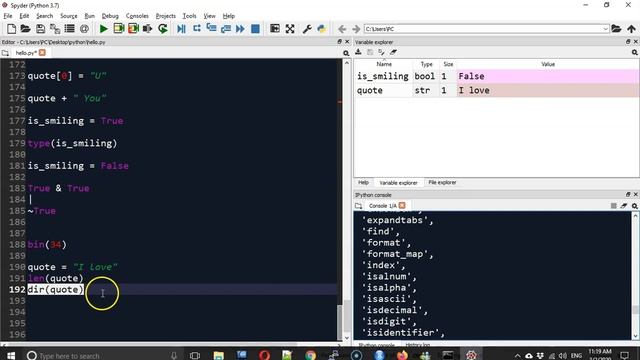
Task: Import data in Variable explorer
Action: point(358,52)
